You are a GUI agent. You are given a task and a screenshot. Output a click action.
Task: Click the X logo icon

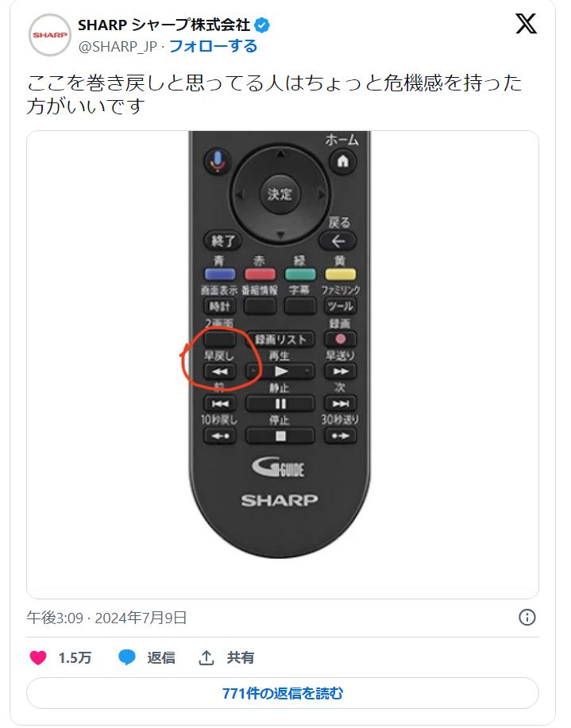[x=526, y=23]
